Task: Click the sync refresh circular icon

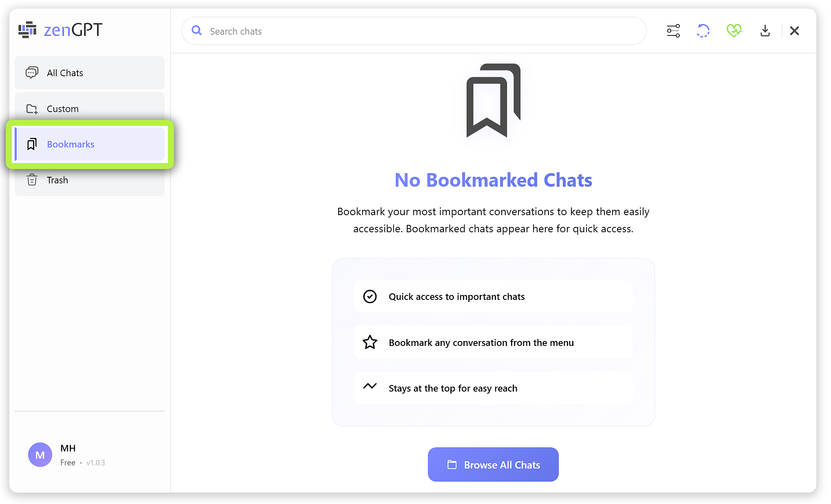Action: 703,31
